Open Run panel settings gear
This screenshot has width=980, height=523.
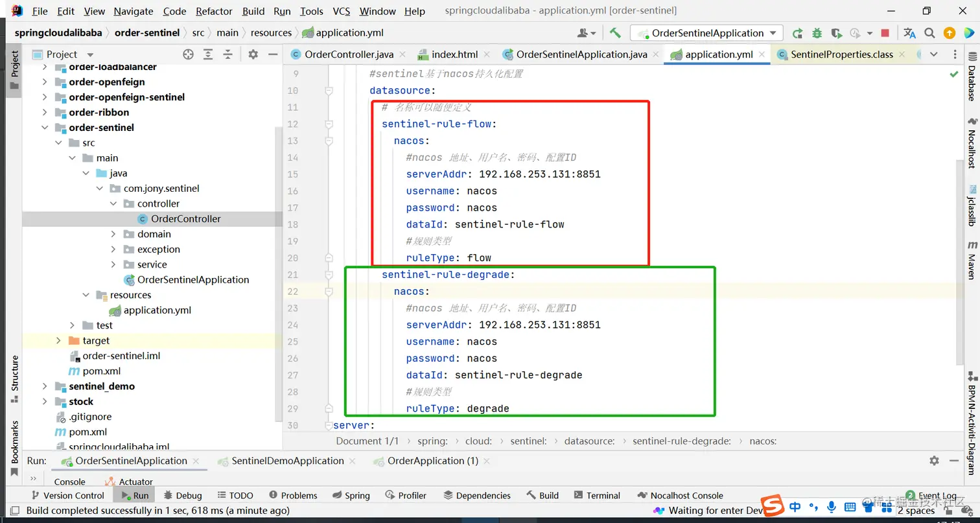(x=934, y=461)
